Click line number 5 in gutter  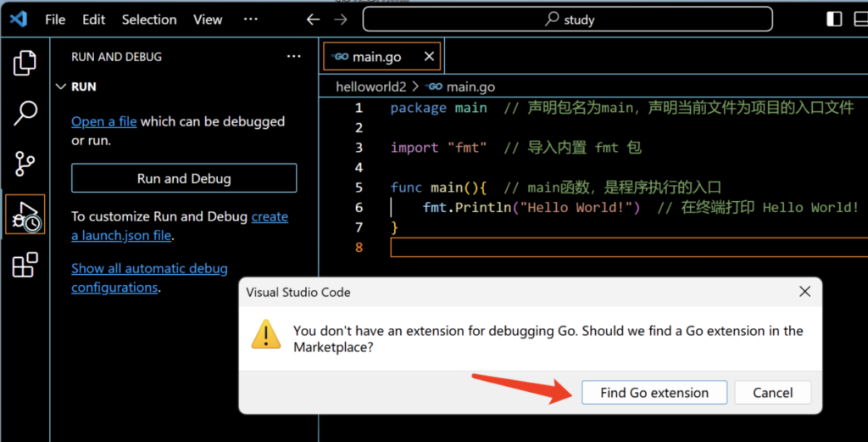359,187
